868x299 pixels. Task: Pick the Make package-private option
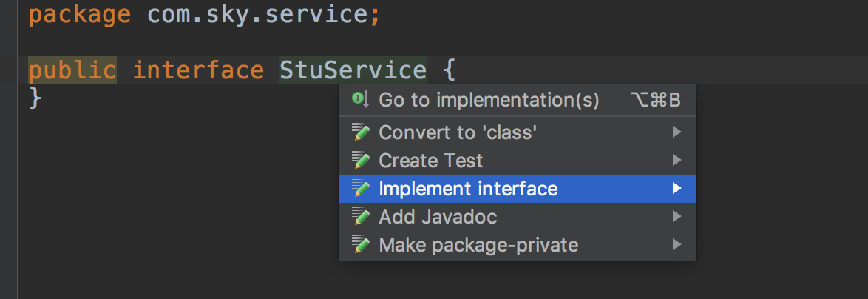[518, 245]
